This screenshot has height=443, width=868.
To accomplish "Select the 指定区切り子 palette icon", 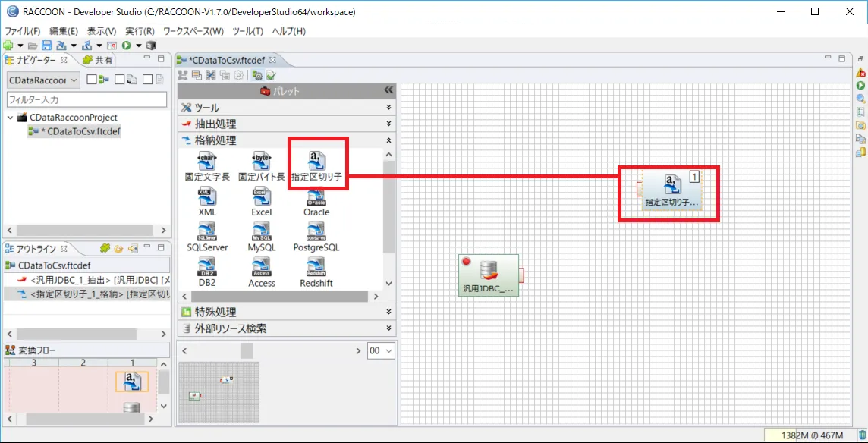I will (317, 165).
